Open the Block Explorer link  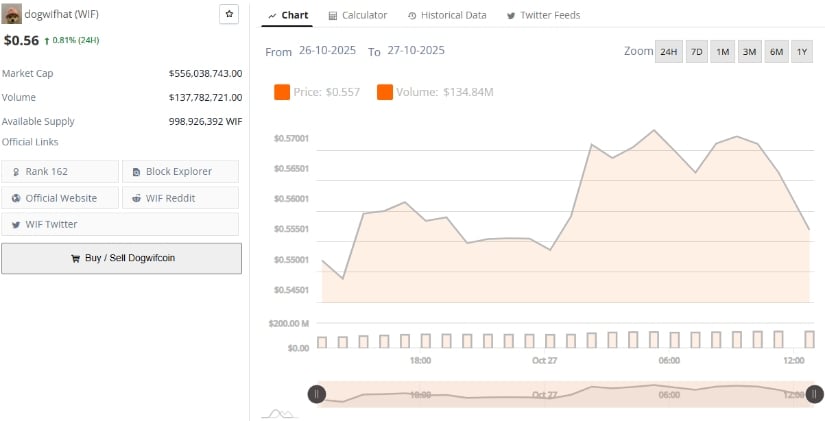tap(180, 172)
